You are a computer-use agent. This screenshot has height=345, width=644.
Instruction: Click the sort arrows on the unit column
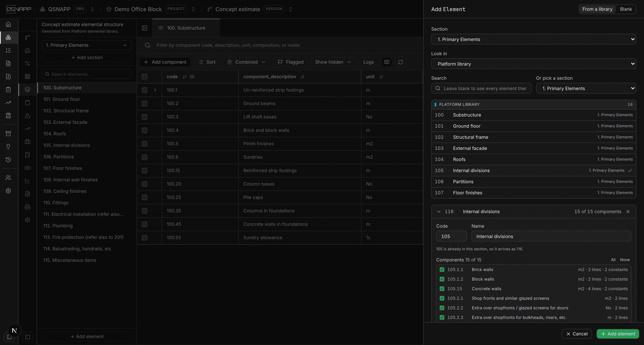[381, 77]
